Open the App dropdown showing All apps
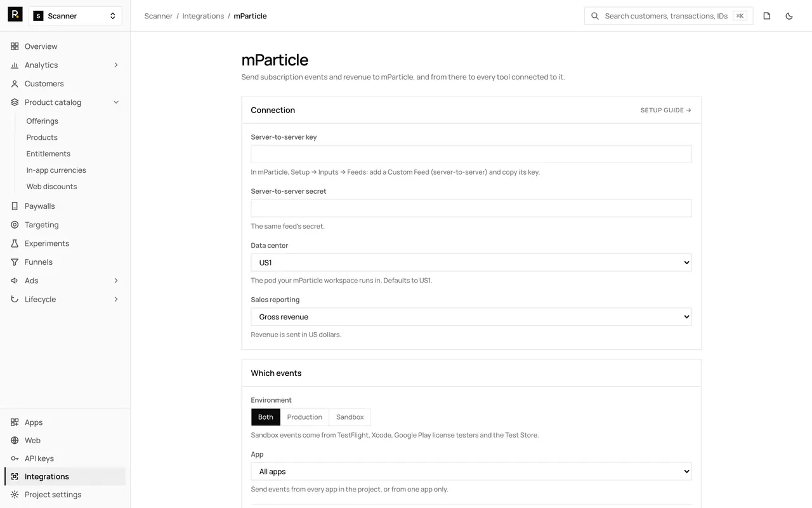Screen dimensions: 812x508 471,472
